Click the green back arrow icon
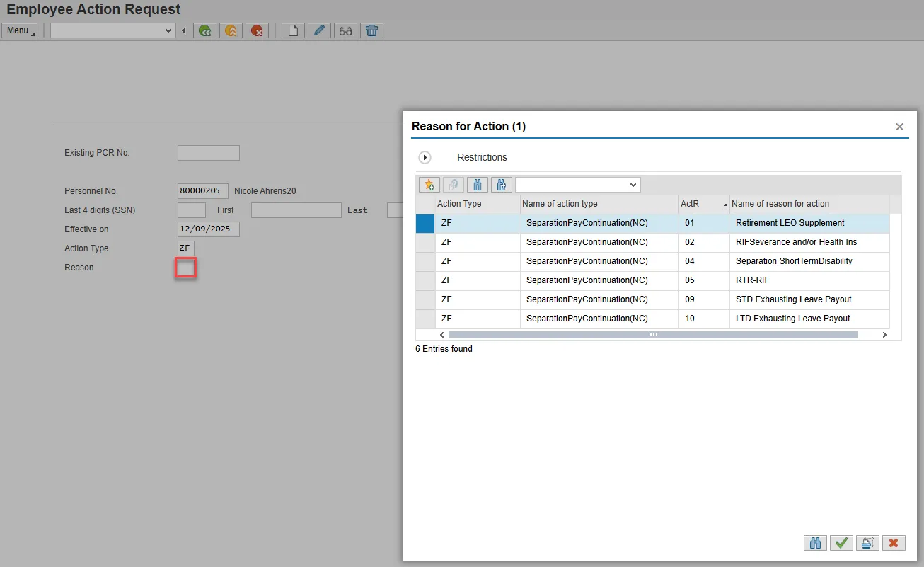The image size is (924, 567). 205,30
